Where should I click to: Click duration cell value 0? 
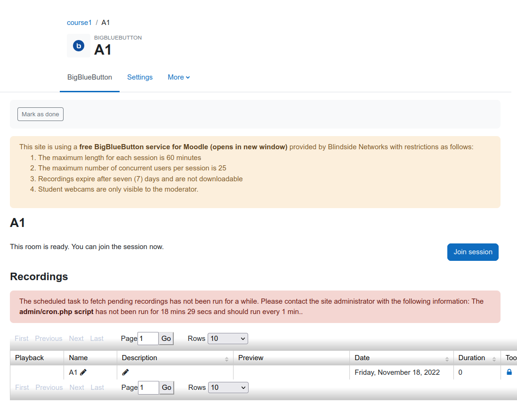coord(460,372)
